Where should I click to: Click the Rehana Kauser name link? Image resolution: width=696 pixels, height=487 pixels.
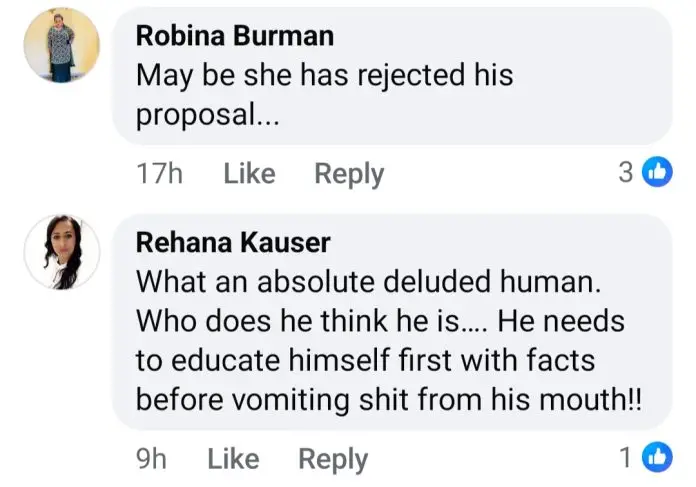click(233, 243)
